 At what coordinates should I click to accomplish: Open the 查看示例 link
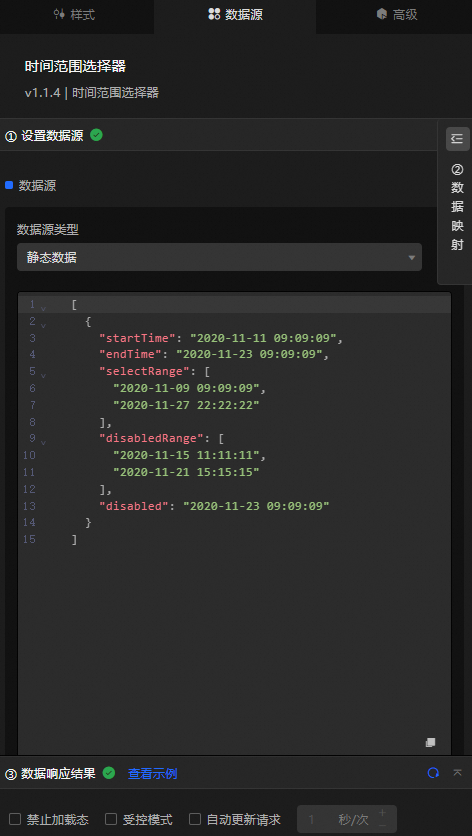tap(153, 774)
